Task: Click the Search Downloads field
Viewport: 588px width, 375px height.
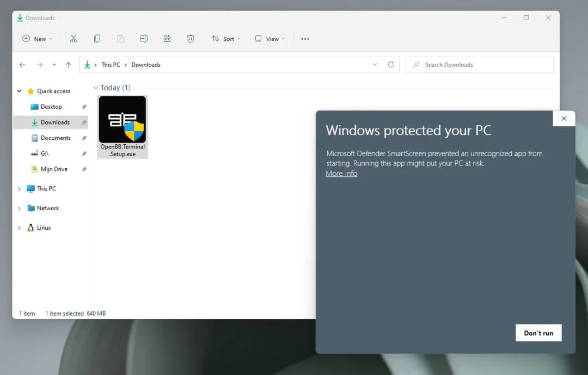Action: coord(479,65)
